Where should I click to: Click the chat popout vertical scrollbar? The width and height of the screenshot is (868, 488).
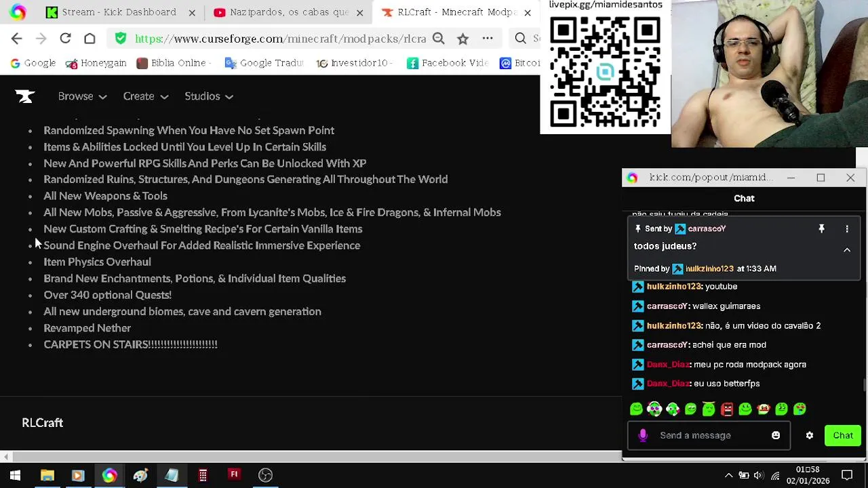tap(865, 384)
